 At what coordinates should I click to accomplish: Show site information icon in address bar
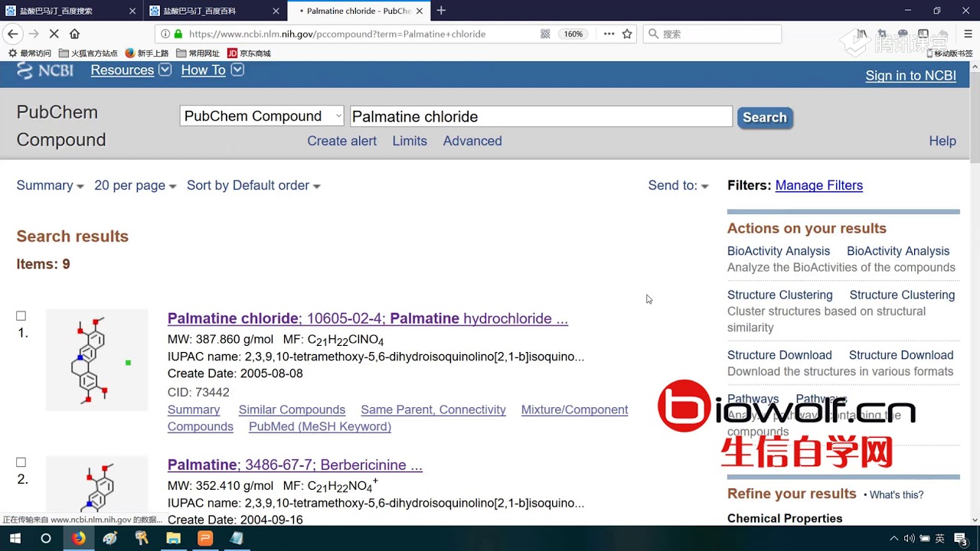coord(165,34)
